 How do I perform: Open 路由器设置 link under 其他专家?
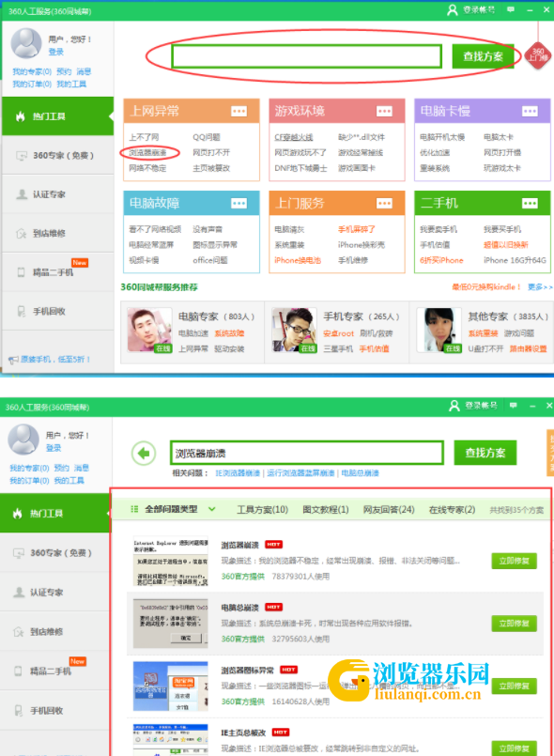(529, 348)
